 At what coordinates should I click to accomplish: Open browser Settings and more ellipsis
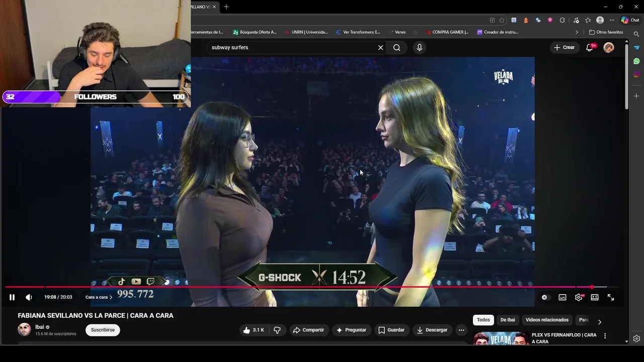click(612, 20)
